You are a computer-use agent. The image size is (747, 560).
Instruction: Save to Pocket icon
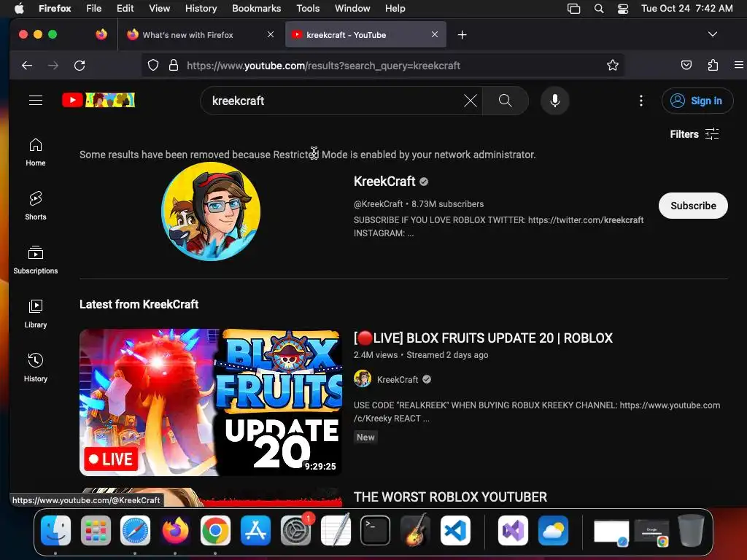686,65
